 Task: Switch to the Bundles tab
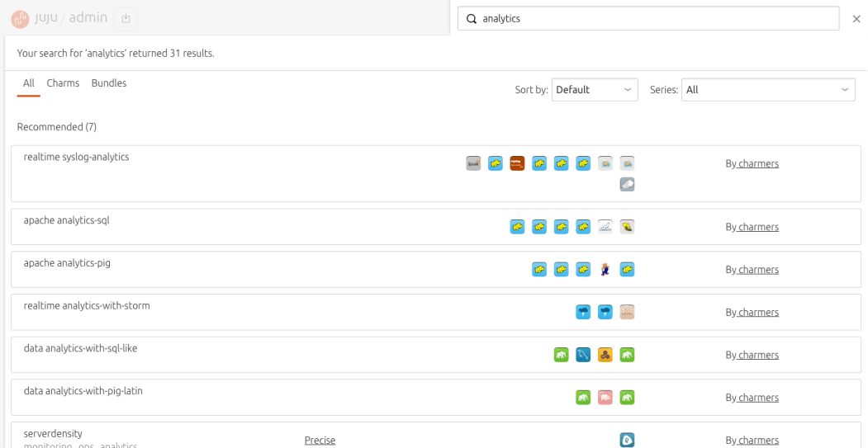pos(109,83)
